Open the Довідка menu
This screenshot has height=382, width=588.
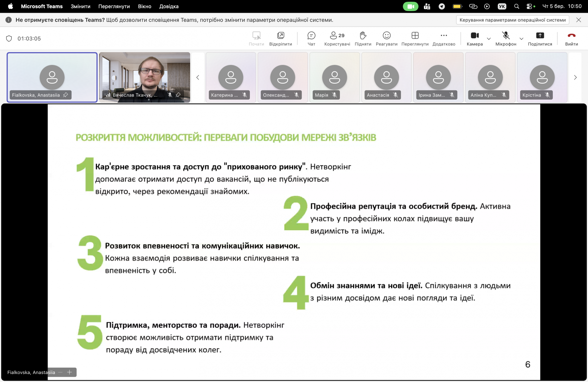169,6
